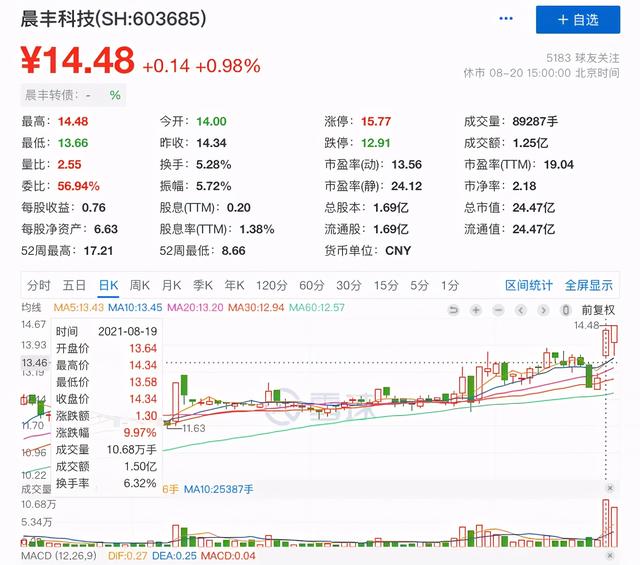640x565 pixels.
Task: Click the current price ¥14.48
Action: pyautogui.click(x=78, y=60)
